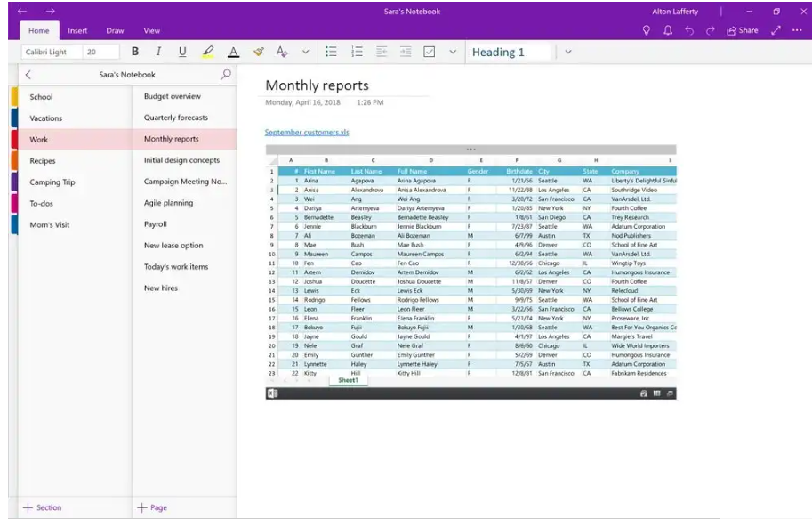The height and width of the screenshot is (527, 812).
Task: Select the Sheet1 worksheet tab
Action: coord(348,380)
